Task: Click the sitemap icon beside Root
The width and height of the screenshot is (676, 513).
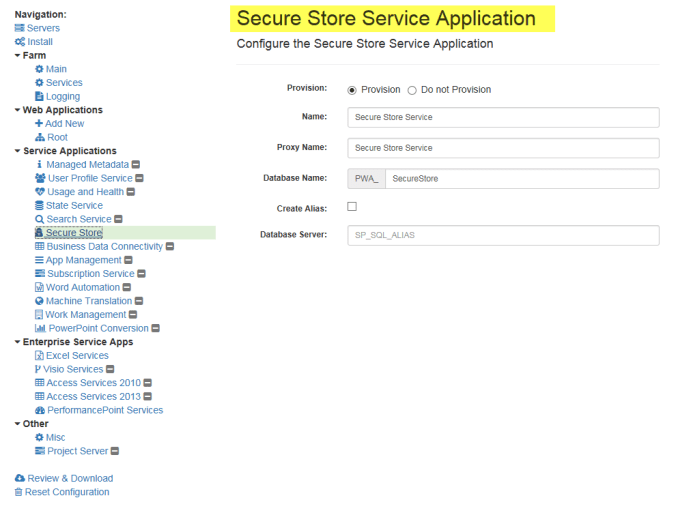Action: tap(40, 138)
